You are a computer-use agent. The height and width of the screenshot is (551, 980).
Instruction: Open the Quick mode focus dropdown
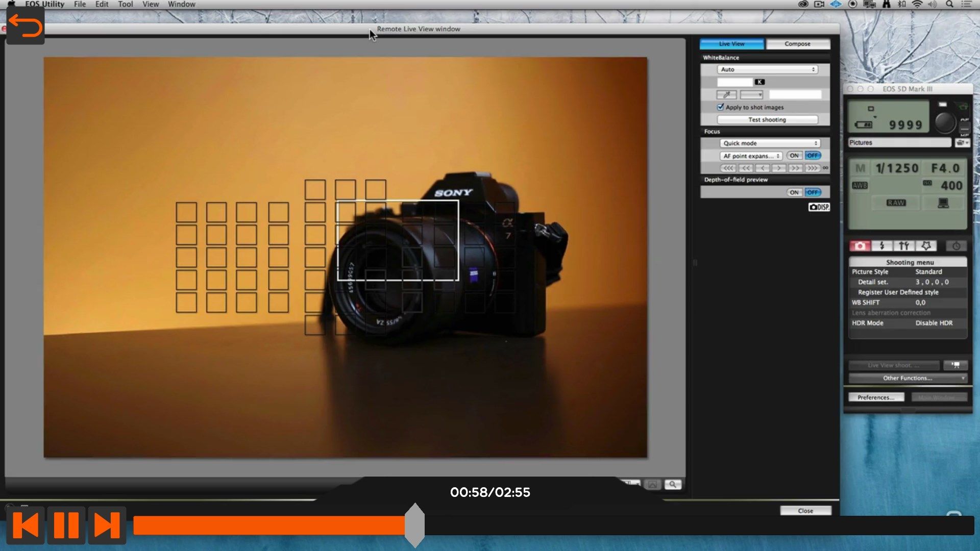770,143
